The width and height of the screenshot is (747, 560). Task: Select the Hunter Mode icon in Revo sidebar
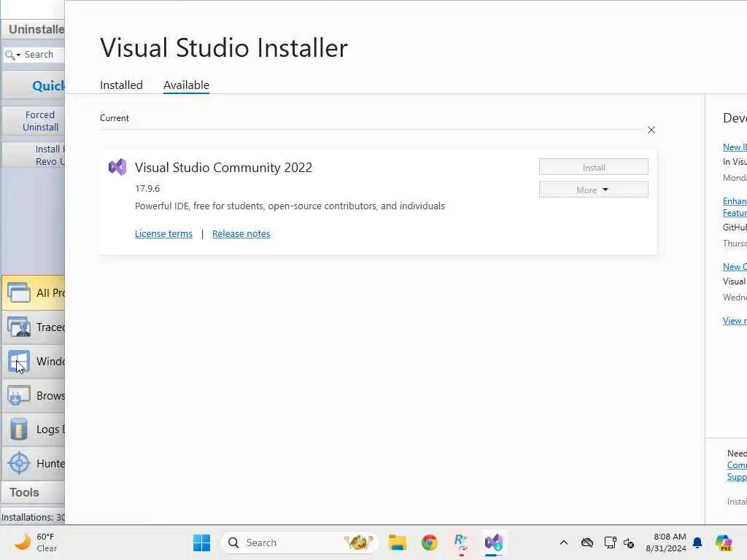coord(19,463)
